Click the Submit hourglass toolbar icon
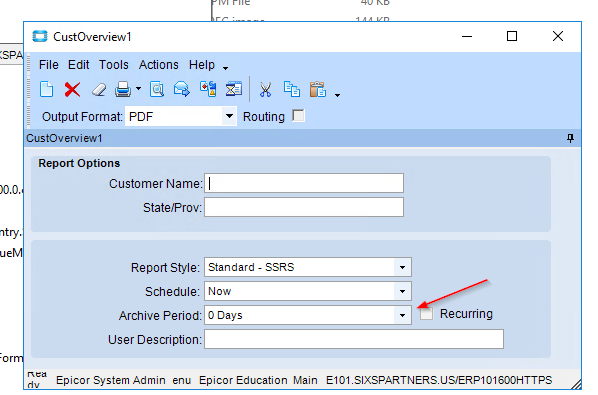598x395 pixels. click(233, 89)
